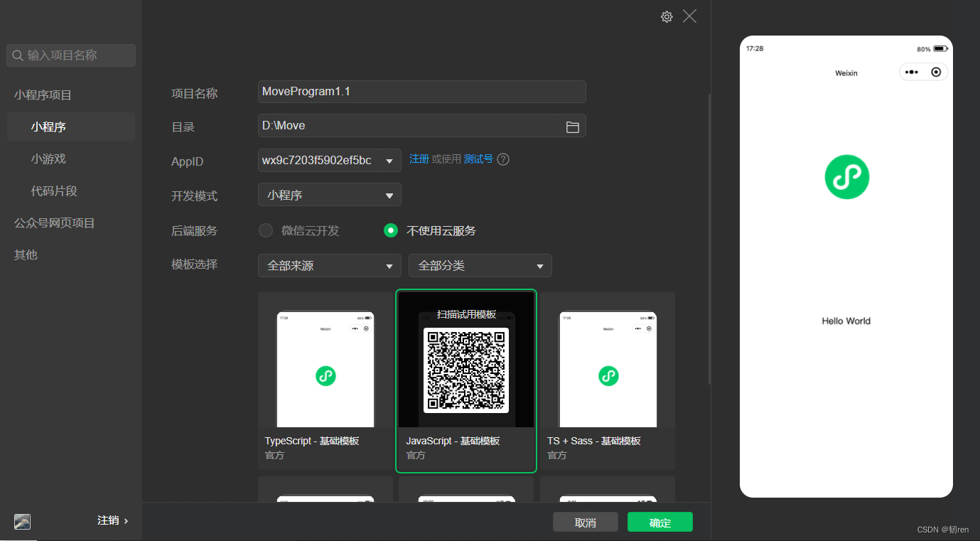980x541 pixels.
Task: Click the battery icon in phone preview
Action: [941, 49]
